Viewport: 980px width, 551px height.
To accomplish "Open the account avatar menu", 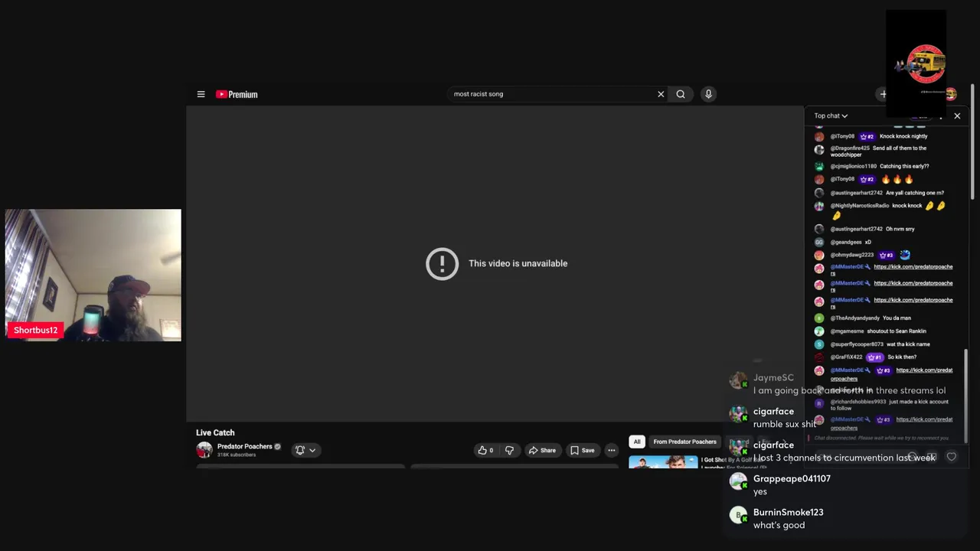I will click(951, 94).
